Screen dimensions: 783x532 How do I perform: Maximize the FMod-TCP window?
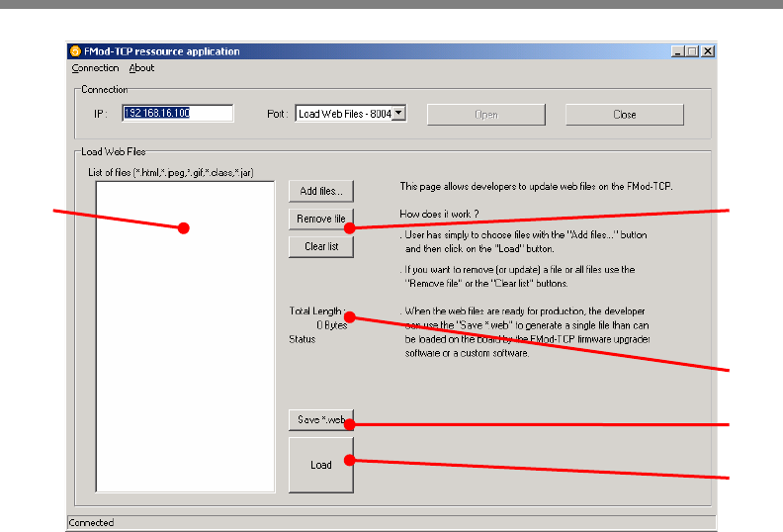tap(692, 51)
